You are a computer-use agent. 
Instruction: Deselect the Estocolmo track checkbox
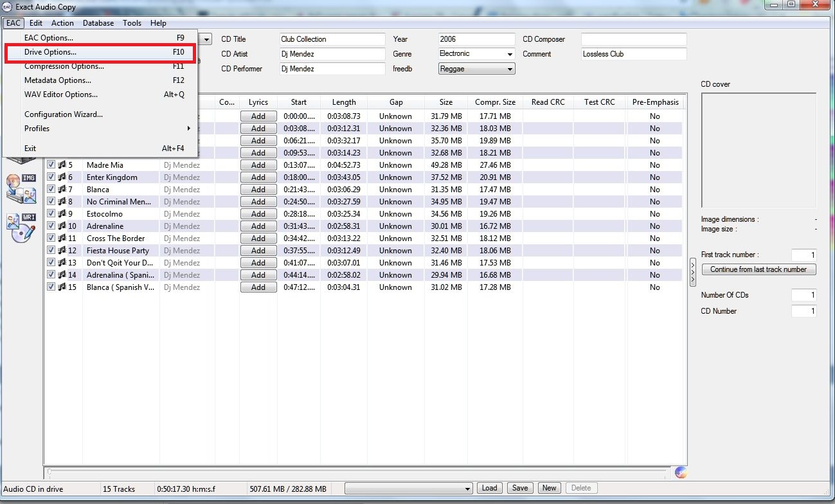[51, 214]
